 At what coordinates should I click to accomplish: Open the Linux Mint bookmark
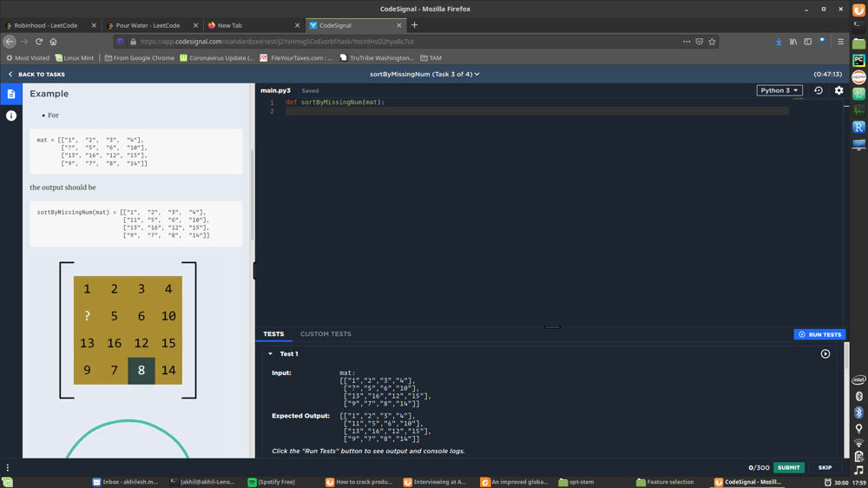point(75,57)
